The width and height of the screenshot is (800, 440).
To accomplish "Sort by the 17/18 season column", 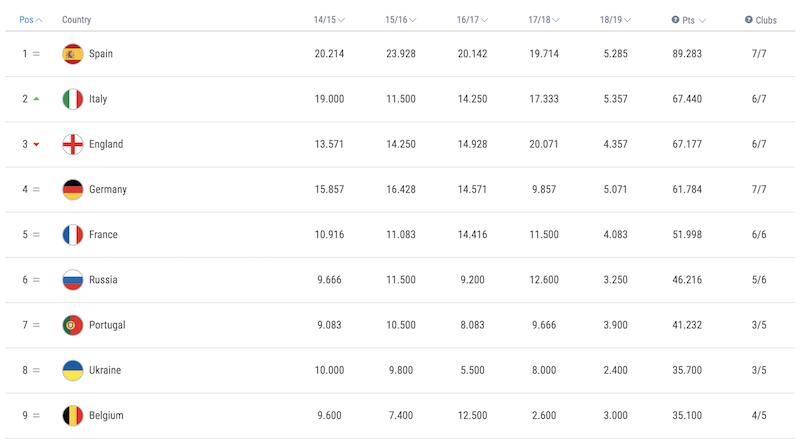I will click(x=543, y=20).
